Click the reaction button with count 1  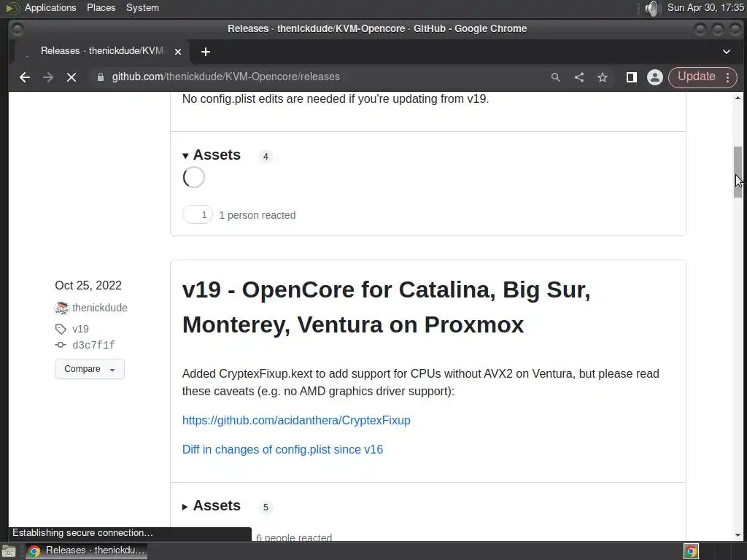(197, 215)
